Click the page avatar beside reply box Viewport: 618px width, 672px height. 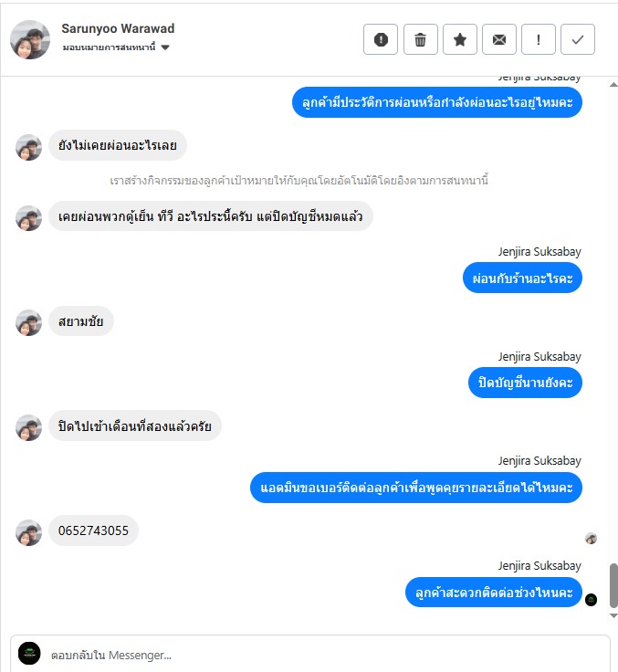(29, 653)
